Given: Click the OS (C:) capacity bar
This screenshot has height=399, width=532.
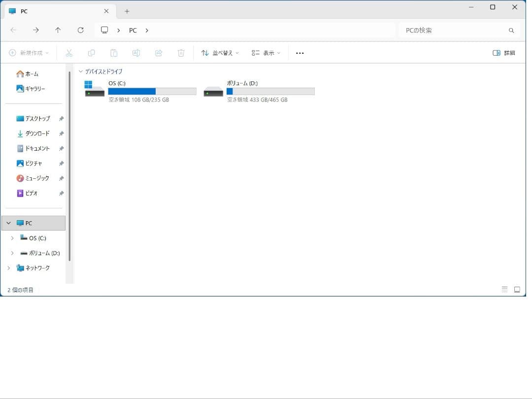Looking at the screenshot, I should 151,91.
